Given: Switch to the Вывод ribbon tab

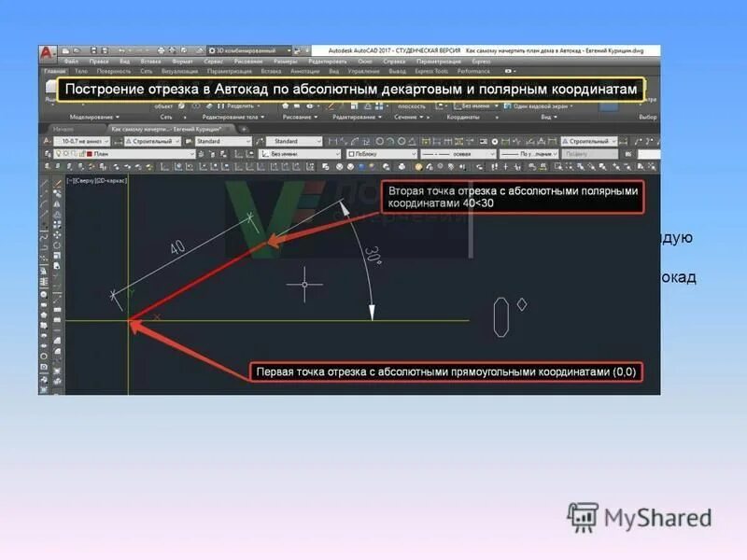Looking at the screenshot, I should tap(398, 72).
